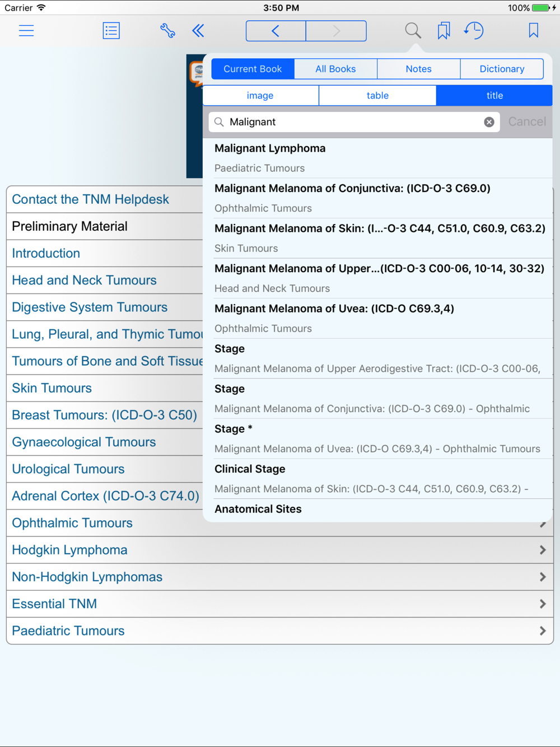Image resolution: width=560 pixels, height=747 pixels.
Task: Open the hamburger menu
Action: [26, 31]
